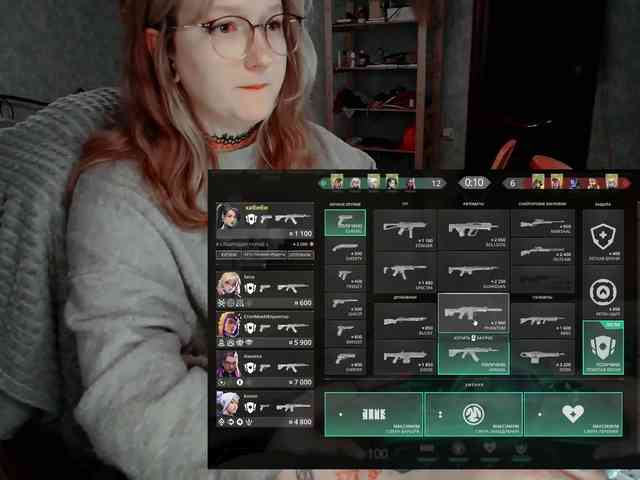
Task: Buy the Stinger SMG costing 1 100
Action: pos(405,230)
